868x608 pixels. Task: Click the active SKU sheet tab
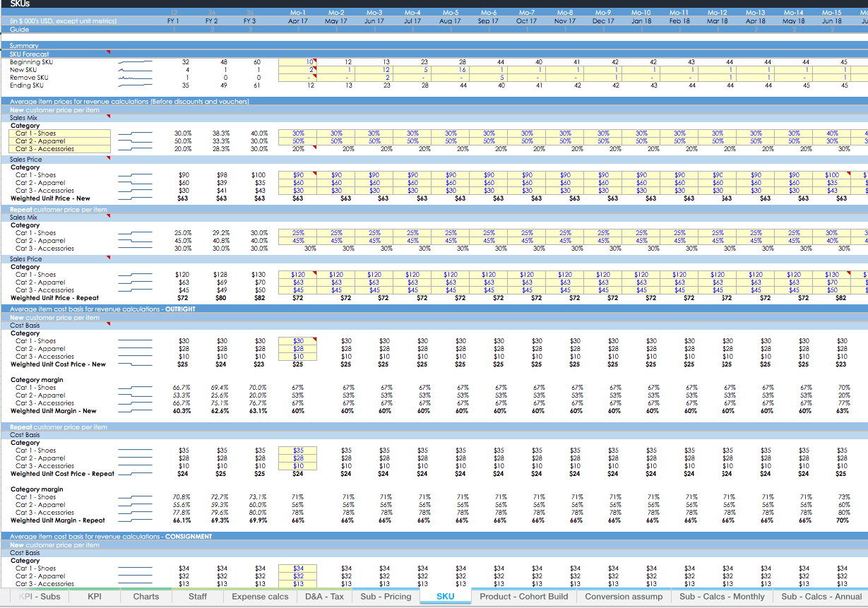point(446,597)
